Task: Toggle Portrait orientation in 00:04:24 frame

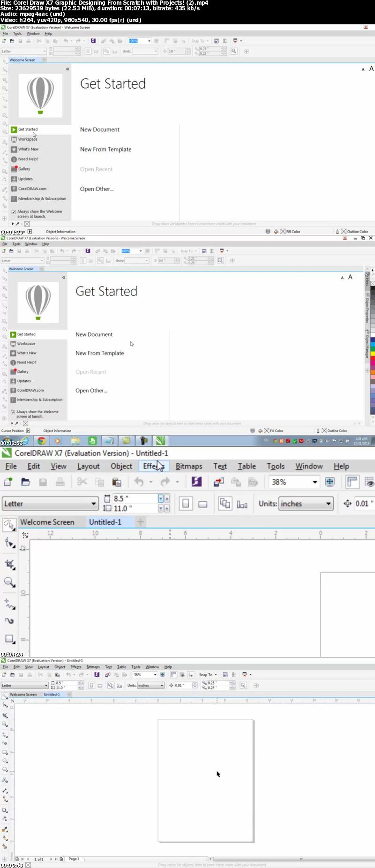Action: [186, 504]
